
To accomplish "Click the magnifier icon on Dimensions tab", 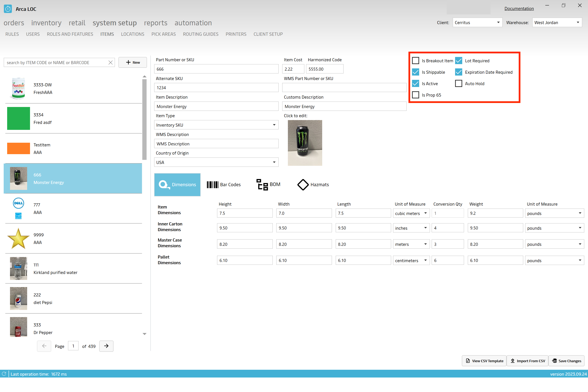I will coord(164,185).
